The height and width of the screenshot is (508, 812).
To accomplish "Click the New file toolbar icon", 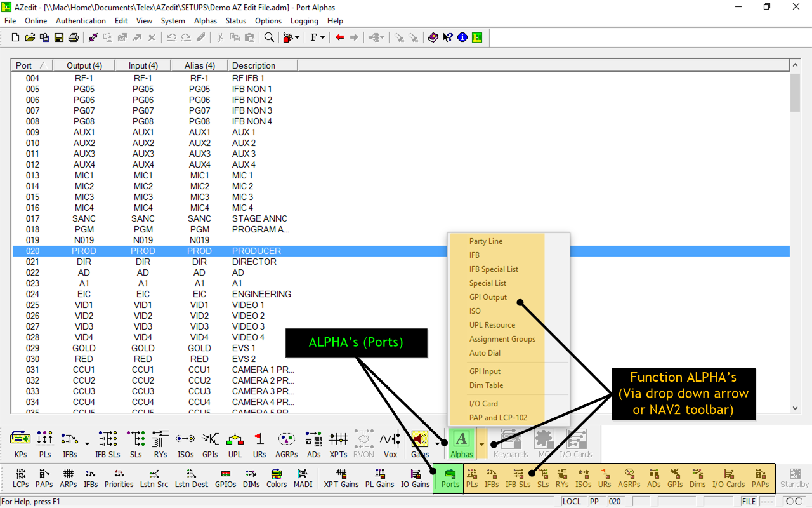I will pyautogui.click(x=16, y=37).
